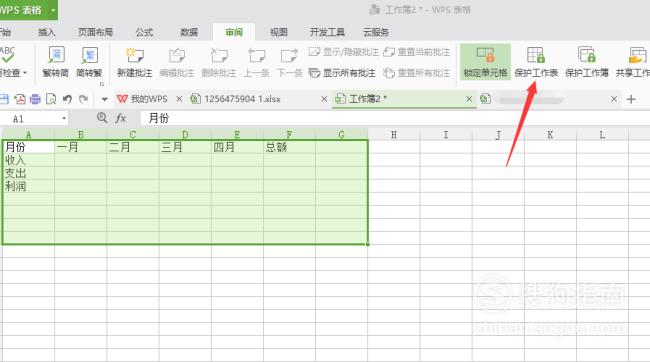
Task: Click the export to PDF icon
Action: pos(19,99)
